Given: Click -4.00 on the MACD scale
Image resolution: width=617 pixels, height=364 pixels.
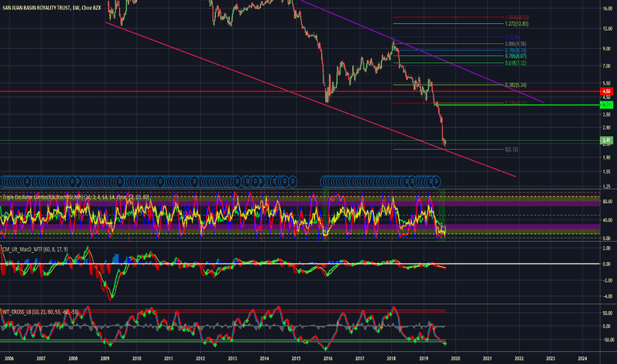Looking at the screenshot, I should point(606,296).
